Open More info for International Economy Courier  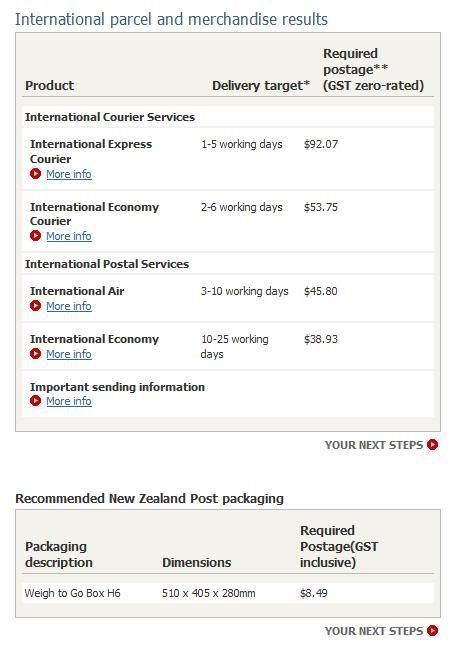tap(69, 236)
